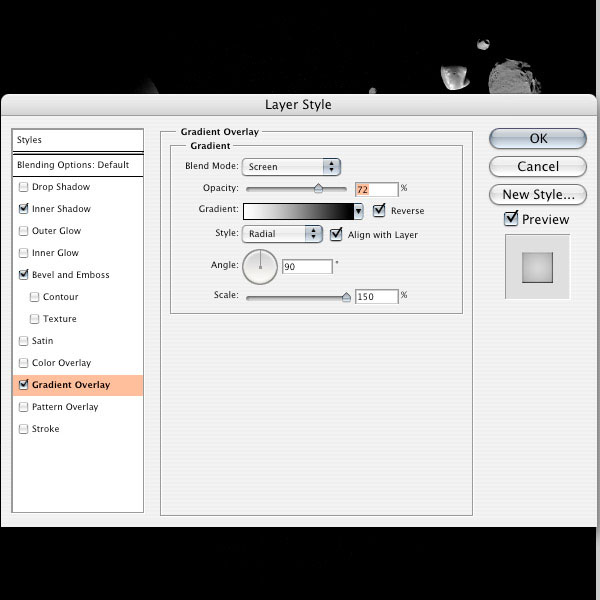Enable the Drop Shadow checkbox
The width and height of the screenshot is (600, 600).
tap(24, 187)
